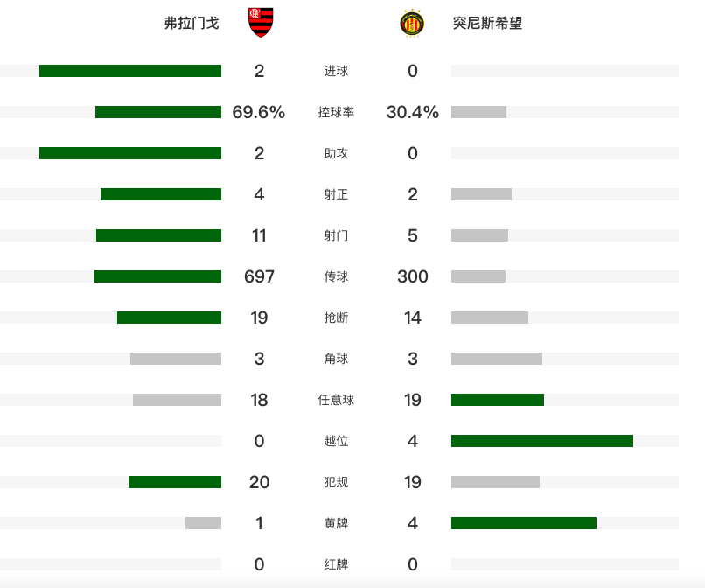Screen dimensions: 705x588
Task: Click the 任意球 stat label
Action: 336,400
